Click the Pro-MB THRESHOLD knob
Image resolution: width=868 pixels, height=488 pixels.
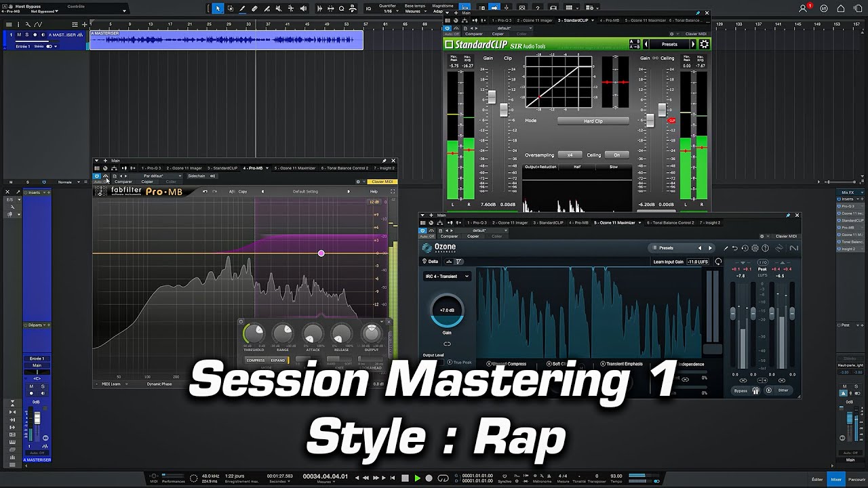(x=254, y=333)
